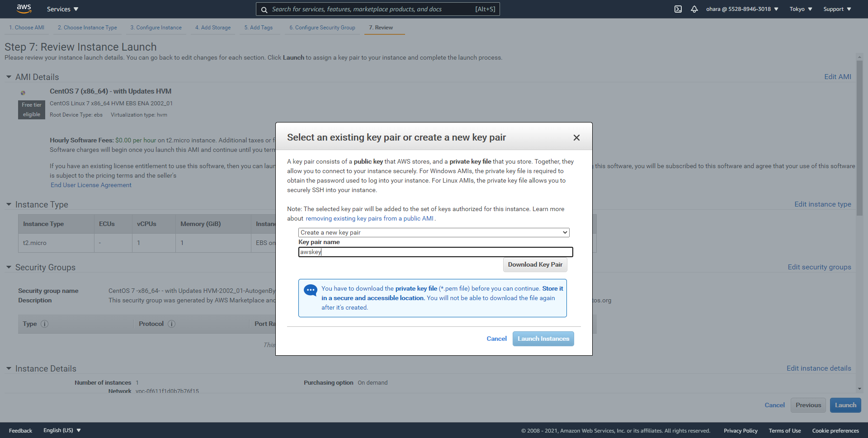
Task: Open the End User License Agreement link
Action: (x=91, y=185)
